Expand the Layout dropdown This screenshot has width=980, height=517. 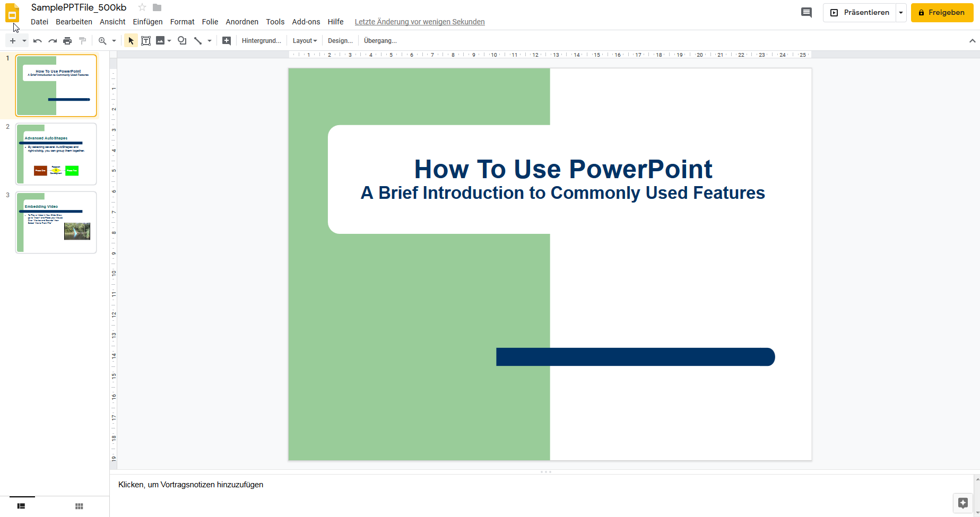(x=305, y=41)
